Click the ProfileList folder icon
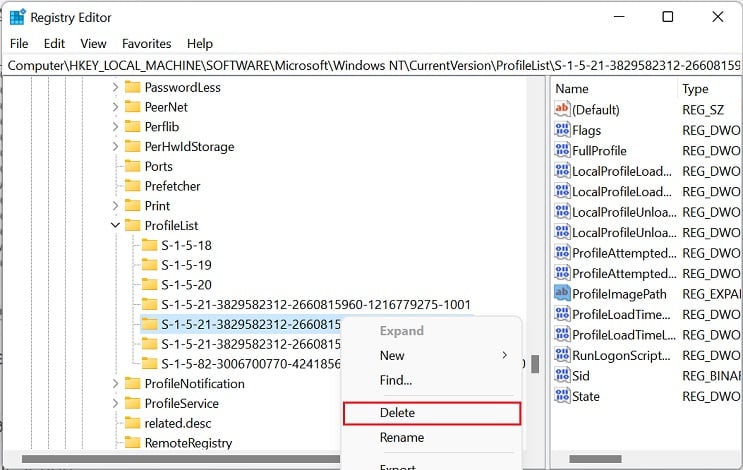Viewport: 743px width, 470px height. tap(133, 226)
